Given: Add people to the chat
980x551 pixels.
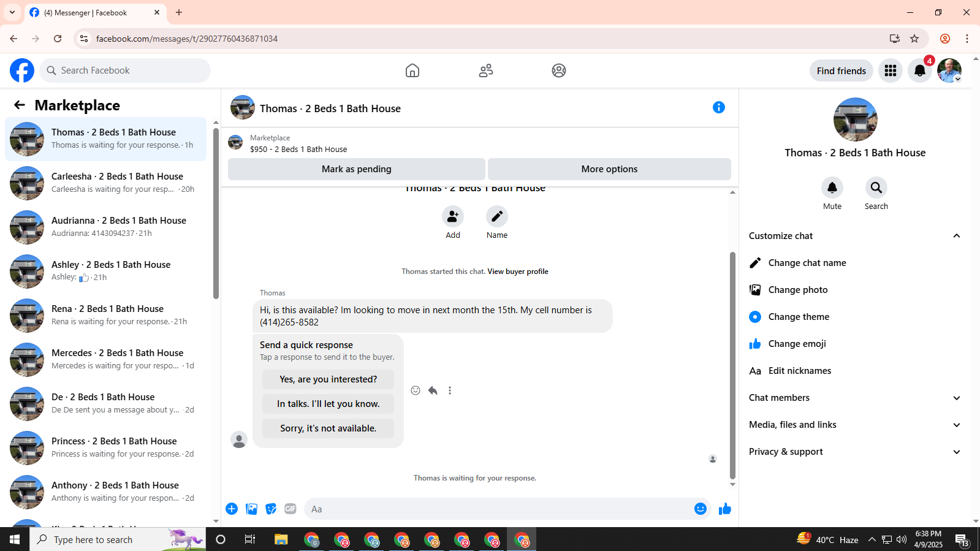Looking at the screenshot, I should pos(453,216).
